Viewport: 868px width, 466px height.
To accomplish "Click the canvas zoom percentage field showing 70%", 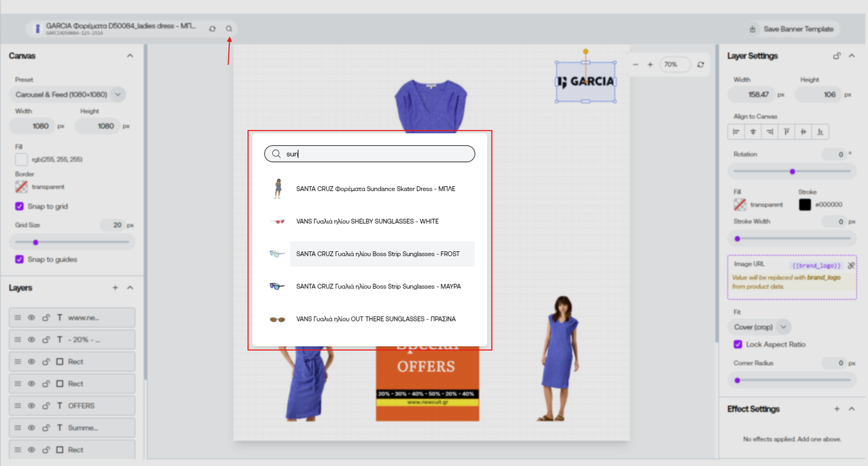I will tap(675, 65).
